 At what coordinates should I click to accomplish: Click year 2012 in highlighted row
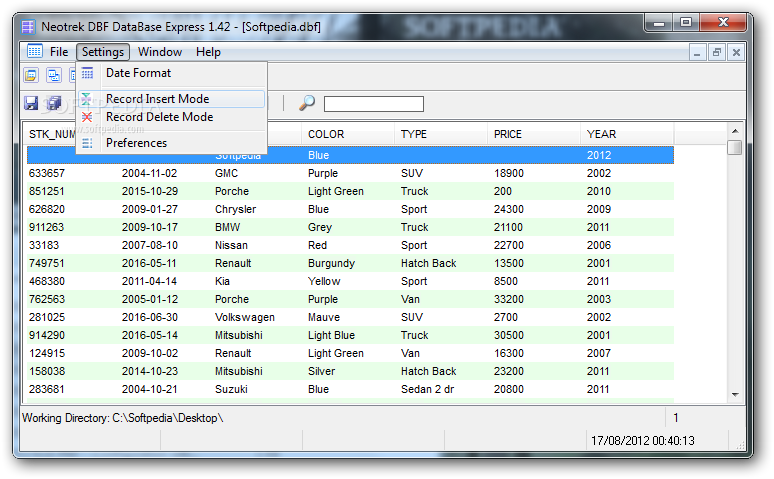pos(599,156)
